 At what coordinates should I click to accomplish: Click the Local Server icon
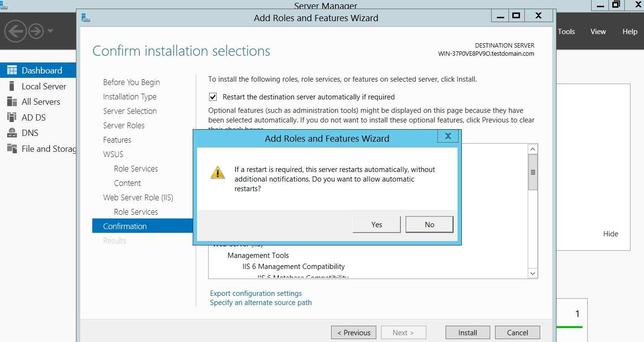pos(12,86)
